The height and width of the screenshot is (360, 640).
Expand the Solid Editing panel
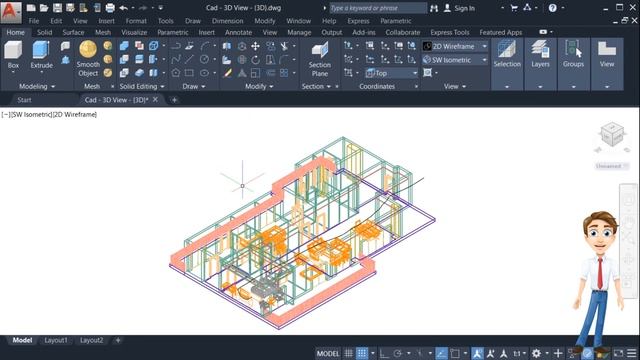(x=142, y=87)
